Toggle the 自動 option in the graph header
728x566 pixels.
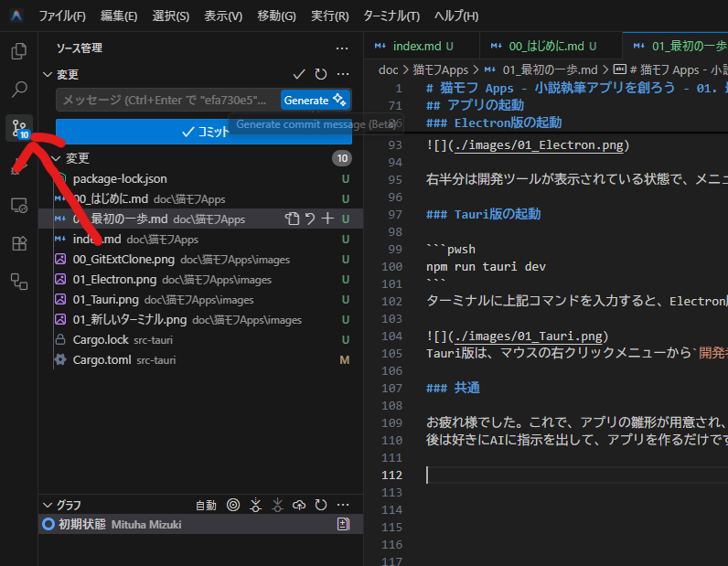pyautogui.click(x=206, y=505)
